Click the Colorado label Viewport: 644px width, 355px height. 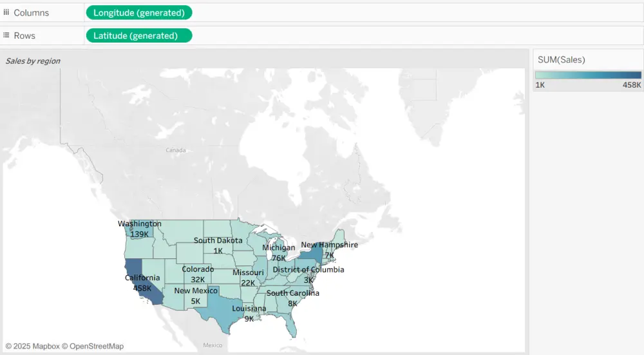(x=198, y=269)
